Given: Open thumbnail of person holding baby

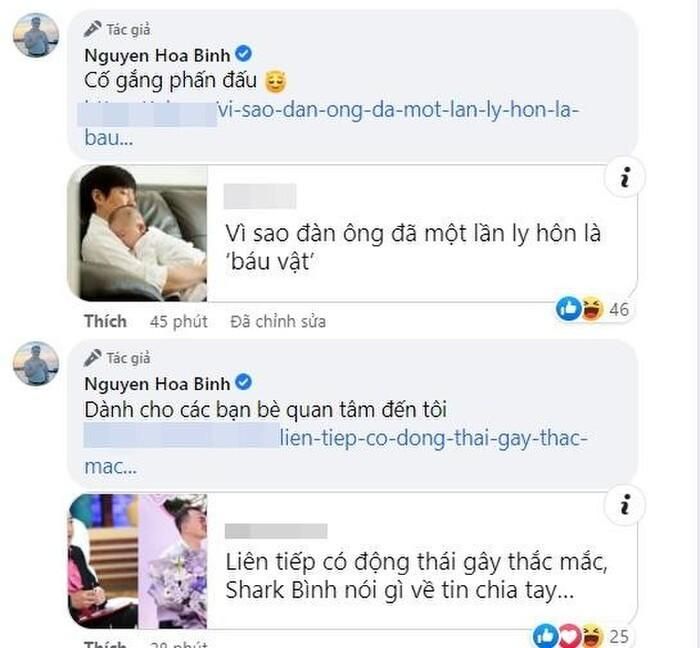Looking at the screenshot, I should pyautogui.click(x=138, y=233).
